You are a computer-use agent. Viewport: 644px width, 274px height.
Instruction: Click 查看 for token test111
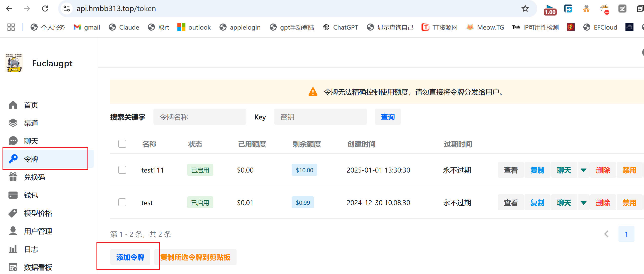click(x=511, y=170)
